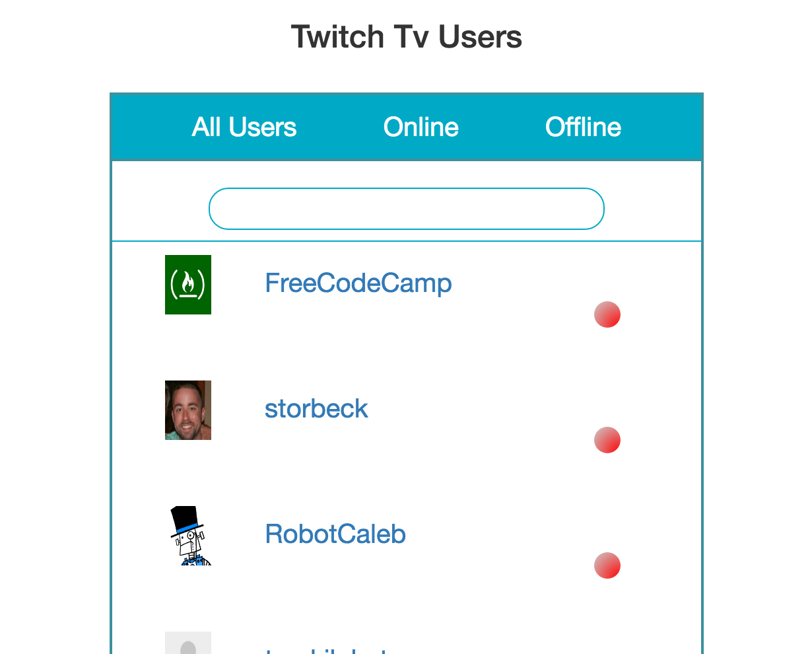Show only Online users
Viewport: 812px width, 654px height.
(x=421, y=127)
